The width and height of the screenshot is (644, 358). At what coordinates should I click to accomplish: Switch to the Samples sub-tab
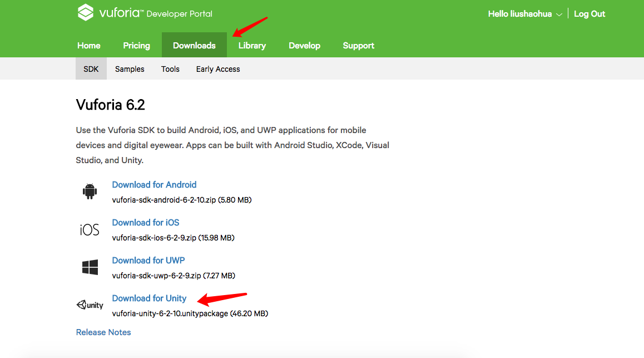130,69
